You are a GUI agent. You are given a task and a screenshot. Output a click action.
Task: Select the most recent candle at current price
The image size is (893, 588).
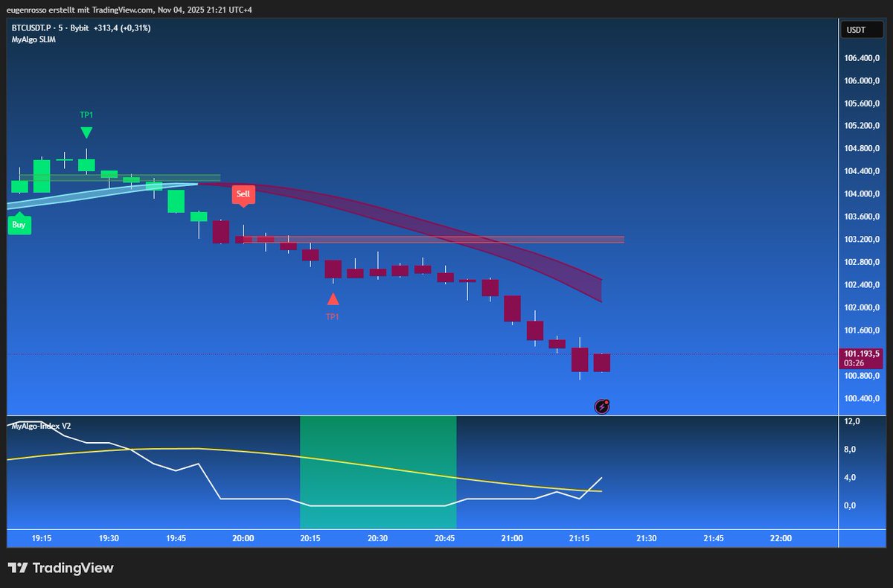(602, 362)
